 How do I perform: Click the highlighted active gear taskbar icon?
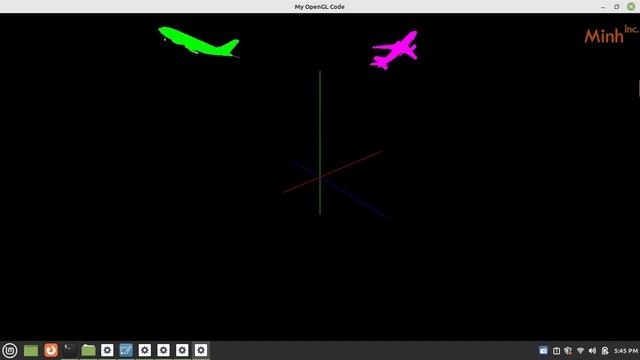tap(201, 350)
